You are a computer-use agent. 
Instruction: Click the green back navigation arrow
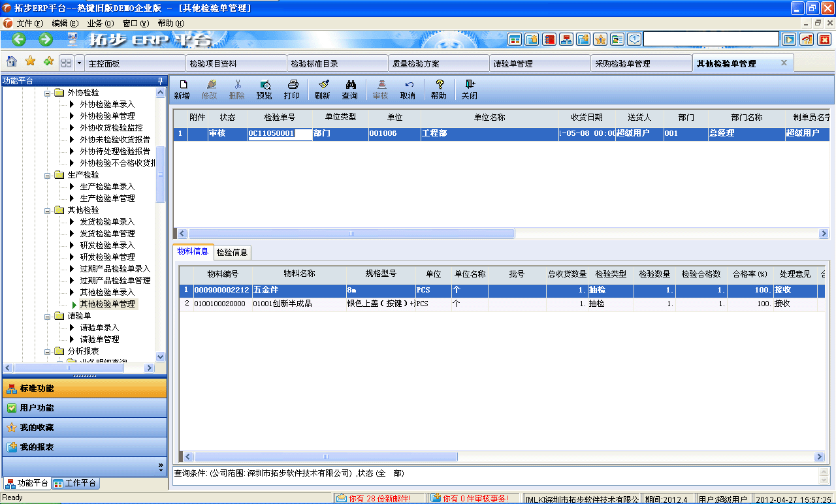pyautogui.click(x=18, y=39)
